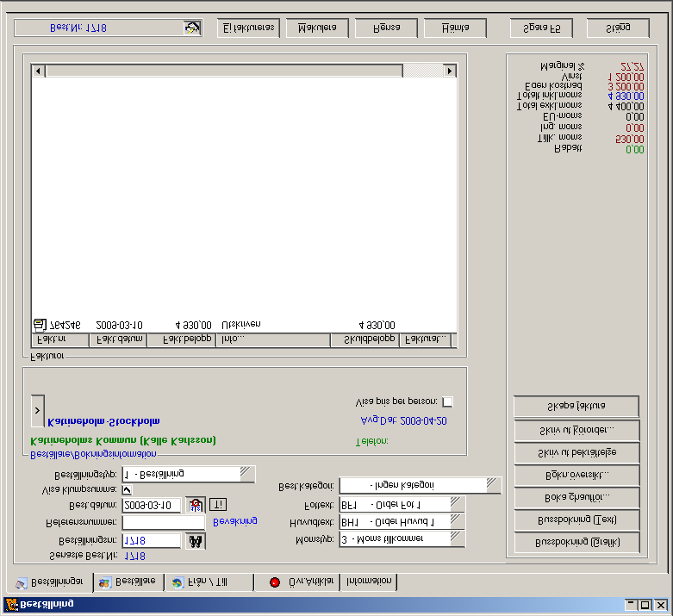Image resolution: width=673 pixels, height=616 pixels.
Task: Select invoice number 764246 cell
Action: coord(65,325)
